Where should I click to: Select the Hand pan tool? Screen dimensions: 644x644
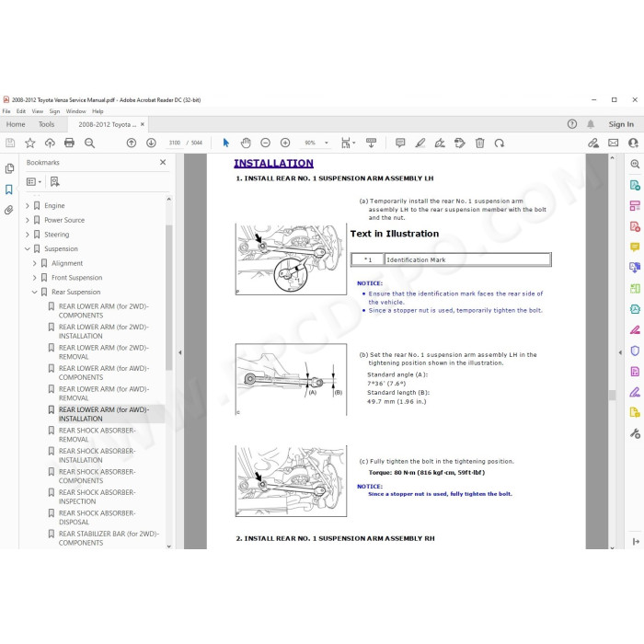point(246,143)
